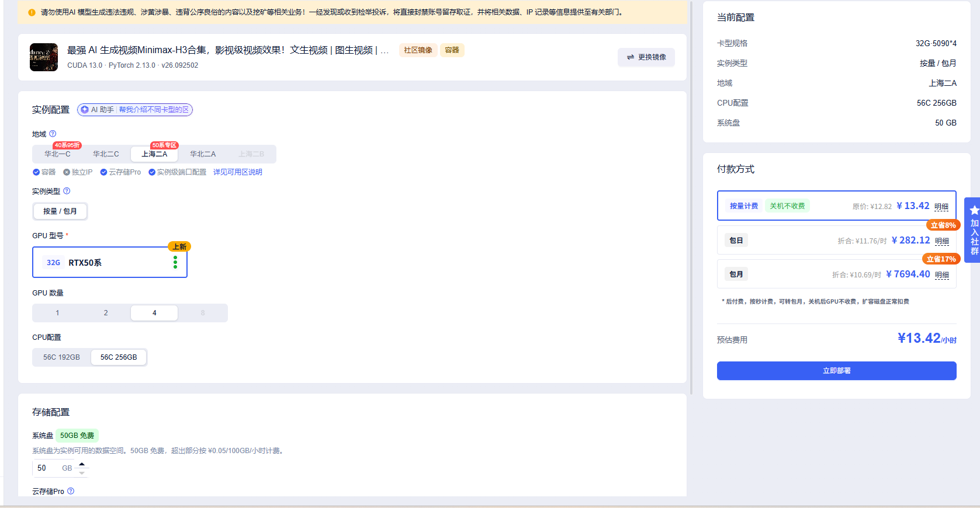Set GPU count to 2
This screenshot has width=980, height=508.
106,313
